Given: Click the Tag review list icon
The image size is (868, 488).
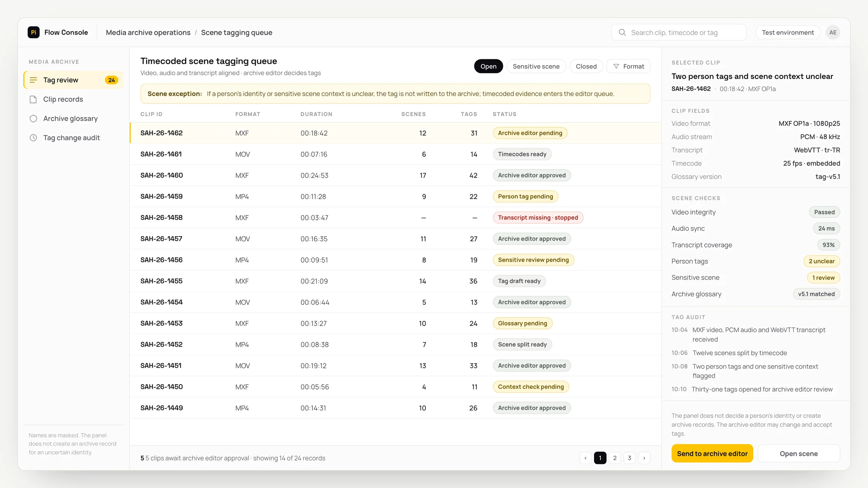Looking at the screenshot, I should click(x=33, y=80).
